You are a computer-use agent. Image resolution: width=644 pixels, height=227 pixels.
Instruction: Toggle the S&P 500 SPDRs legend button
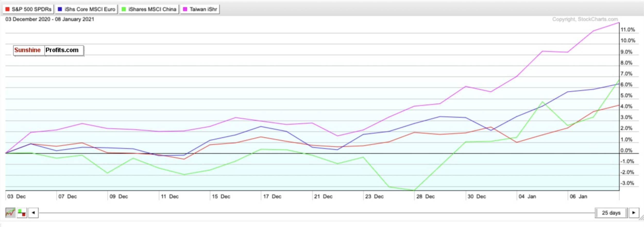pos(28,9)
